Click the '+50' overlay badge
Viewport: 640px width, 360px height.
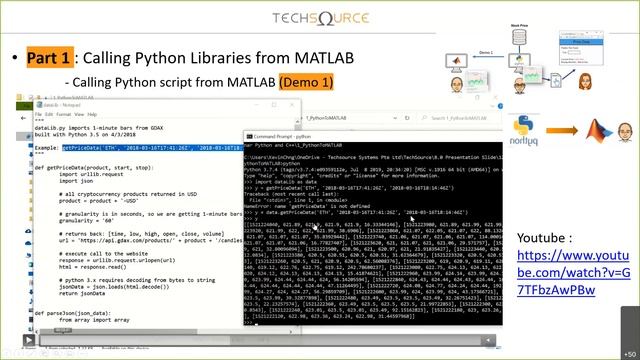pyautogui.click(x=630, y=354)
